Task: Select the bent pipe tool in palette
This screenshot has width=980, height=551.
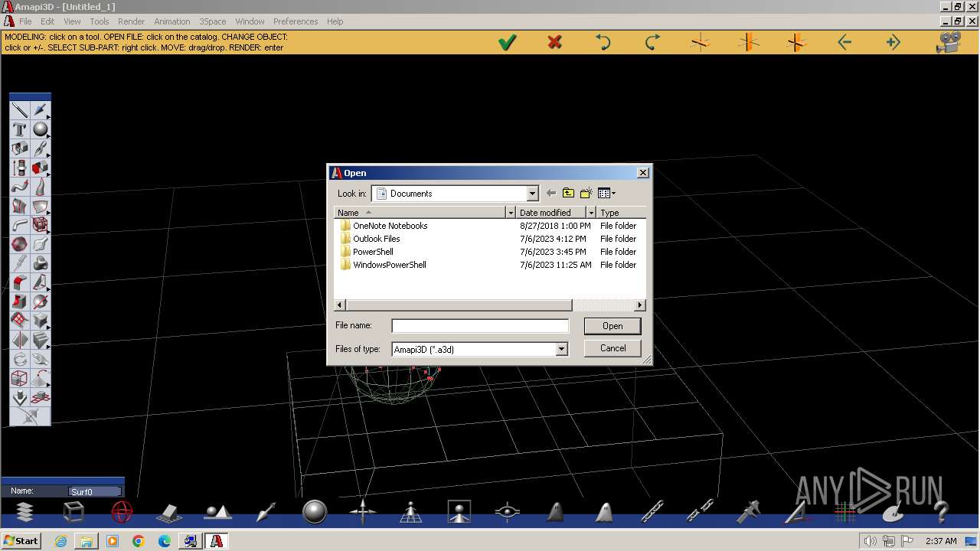Action: 20,225
